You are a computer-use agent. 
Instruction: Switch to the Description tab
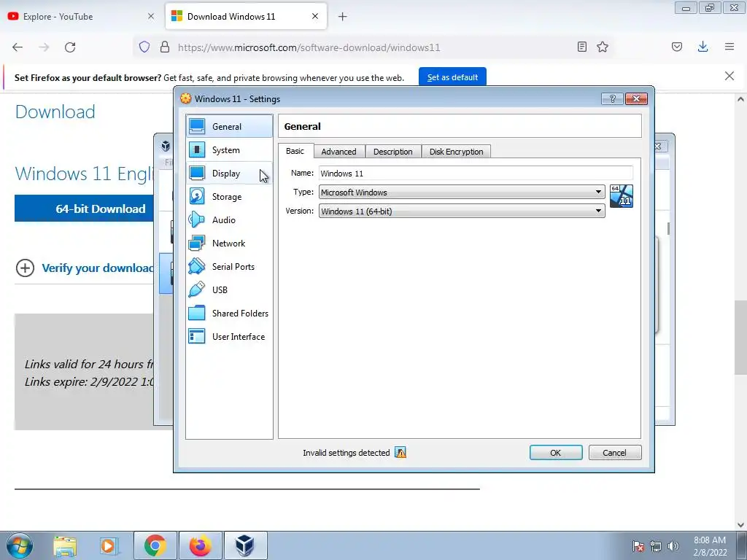393,152
